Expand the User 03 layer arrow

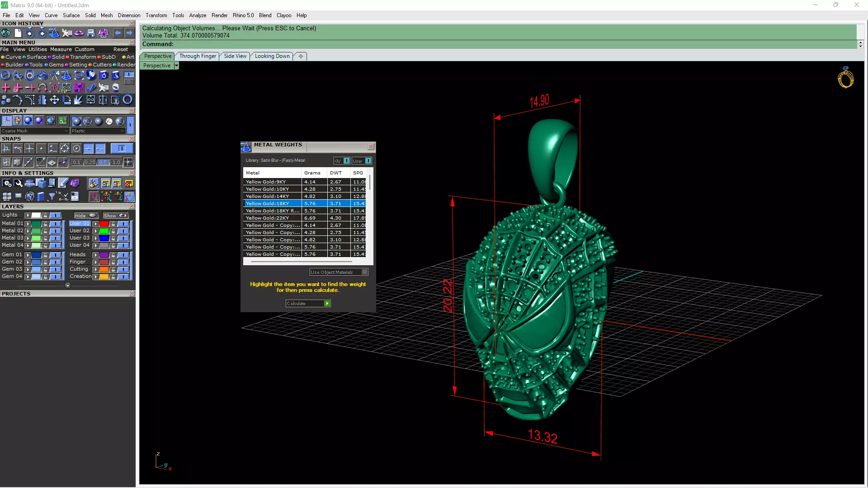(95, 238)
